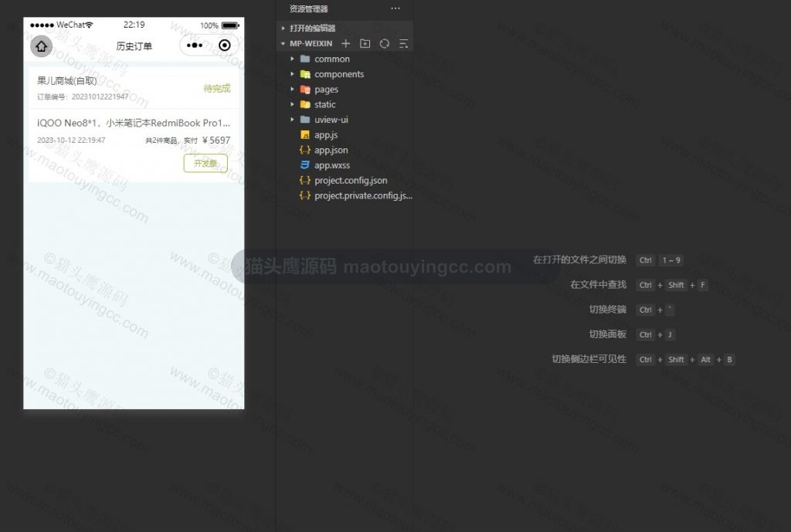Click the 开发票 button on order
This screenshot has height=532, width=791.
205,163
